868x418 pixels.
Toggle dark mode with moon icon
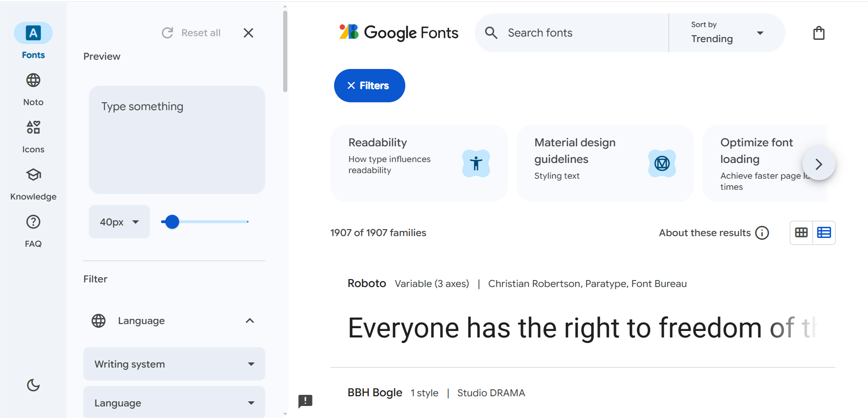pyautogui.click(x=33, y=385)
